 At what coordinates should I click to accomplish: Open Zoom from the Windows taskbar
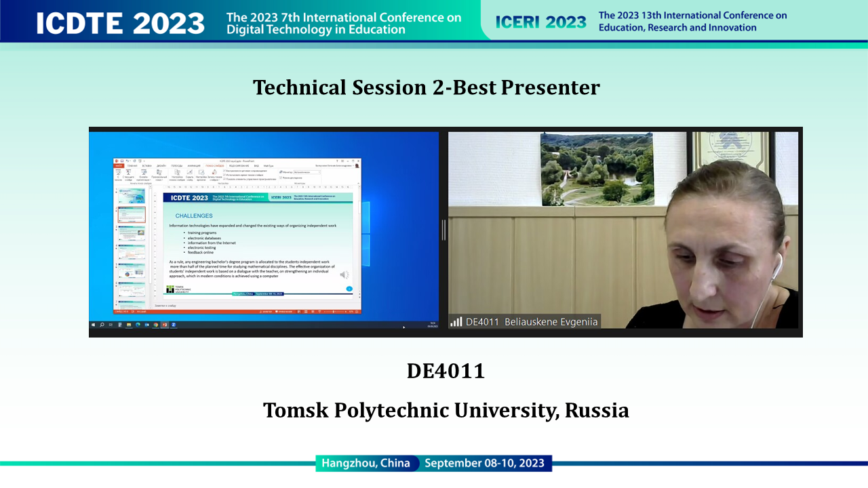pyautogui.click(x=174, y=325)
